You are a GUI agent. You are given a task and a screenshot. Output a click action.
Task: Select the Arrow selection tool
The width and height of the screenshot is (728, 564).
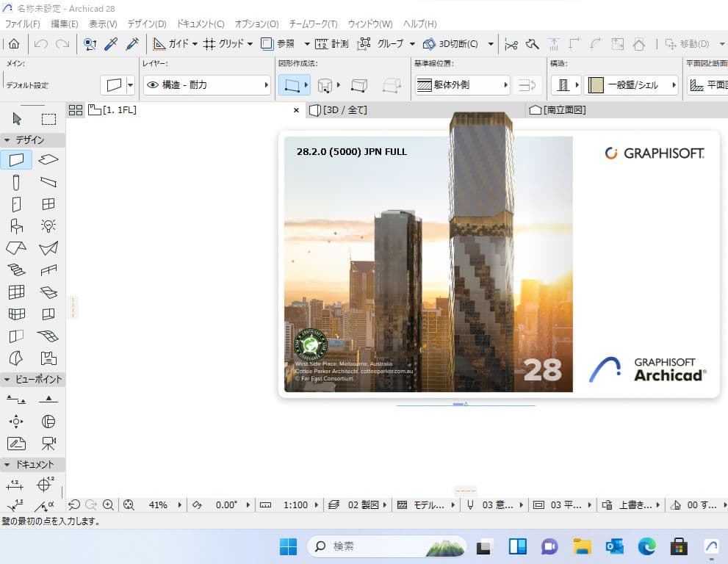18,119
